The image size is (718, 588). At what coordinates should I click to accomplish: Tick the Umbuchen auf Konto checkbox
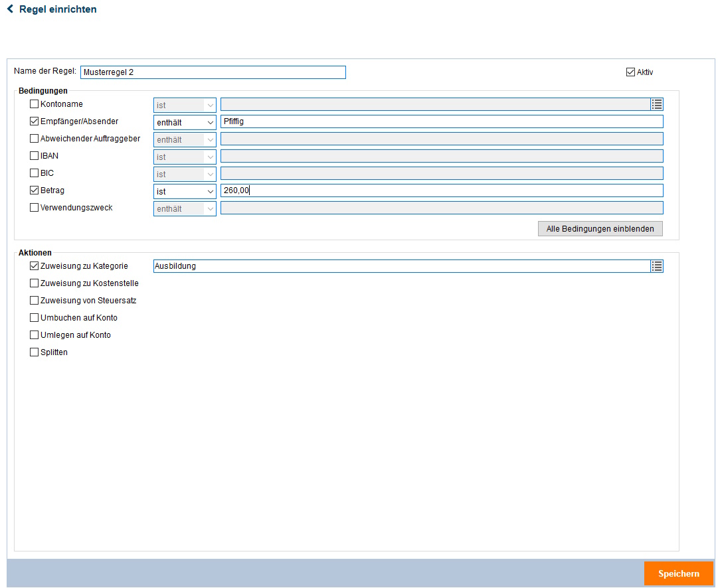tap(35, 318)
